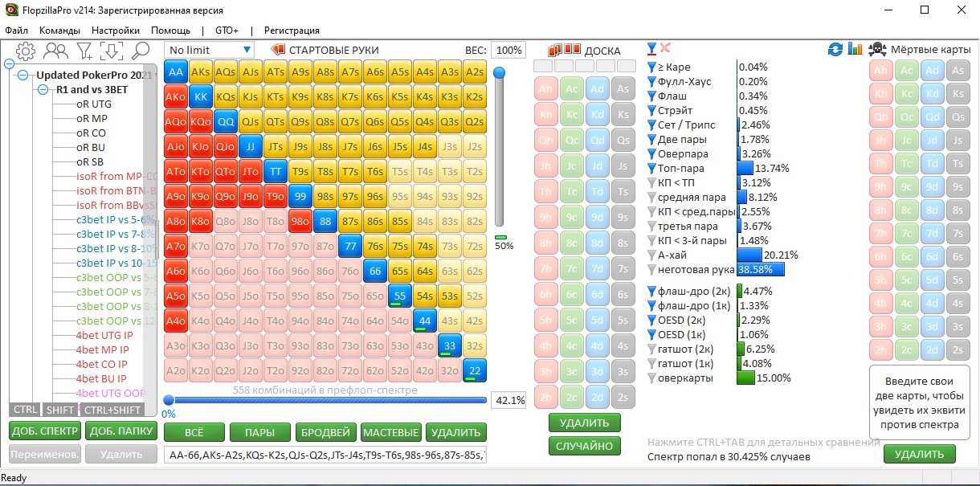This screenshot has width=980, height=486.
Task: Collapse the root node of the range tree
Action: pos(9,64)
